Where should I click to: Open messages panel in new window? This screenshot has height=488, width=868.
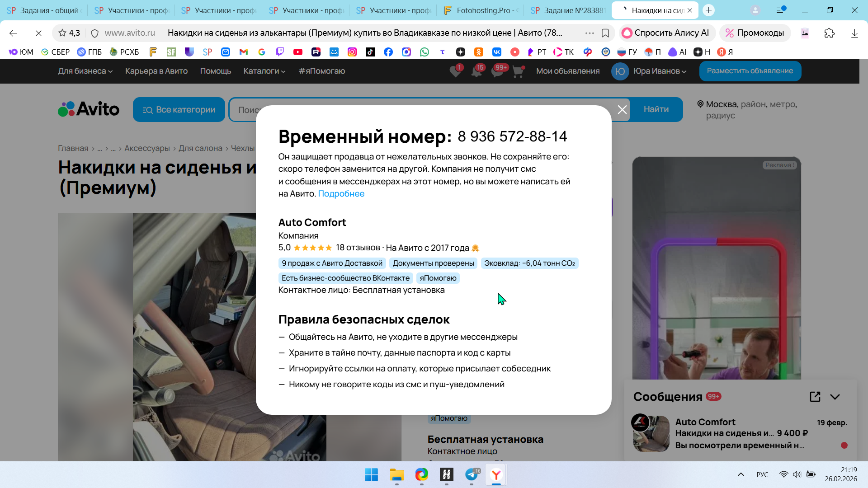[x=815, y=397]
